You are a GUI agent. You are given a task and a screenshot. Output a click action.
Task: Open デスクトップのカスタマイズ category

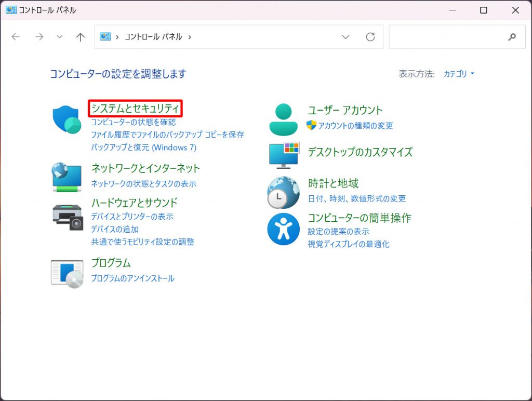click(360, 152)
